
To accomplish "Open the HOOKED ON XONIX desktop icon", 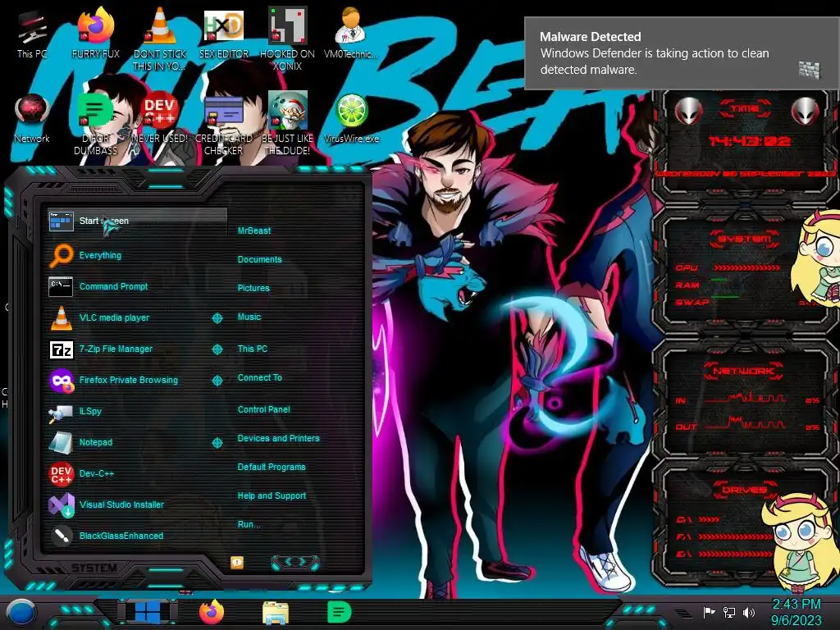I will (x=287, y=39).
